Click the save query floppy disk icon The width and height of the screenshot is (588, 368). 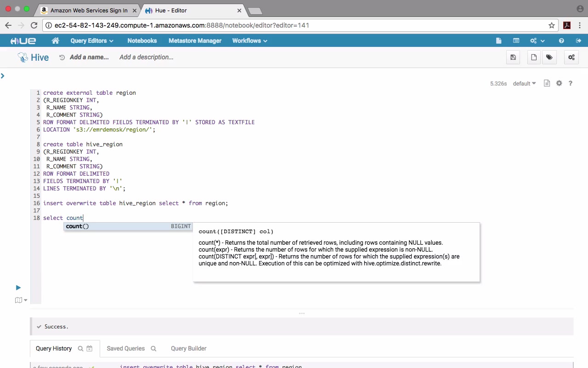513,57
